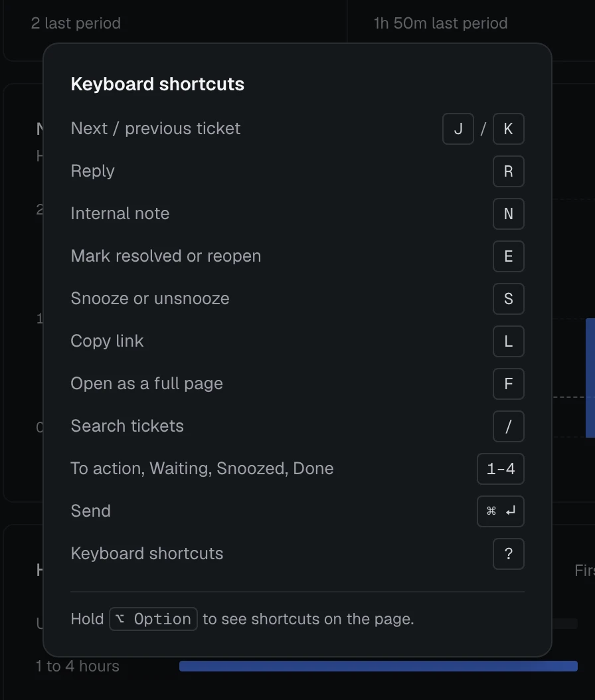Click the E key badge for Mark resolved
595x700 pixels.
[x=509, y=256]
